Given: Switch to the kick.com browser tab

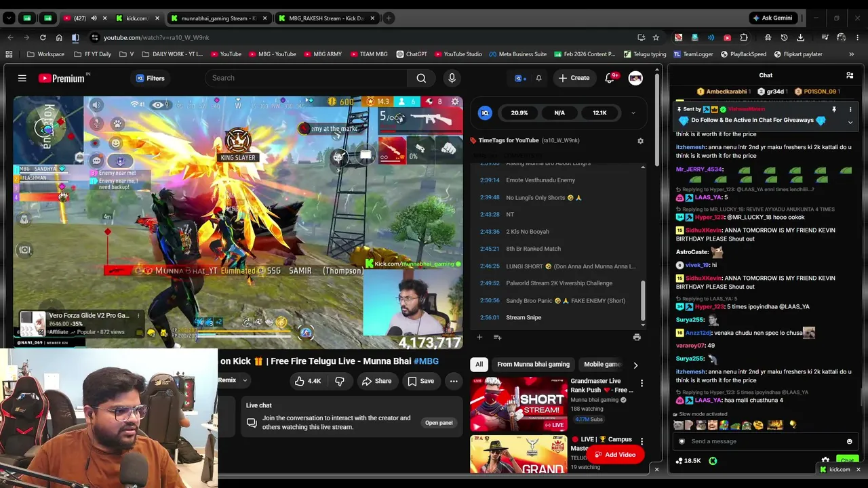Looking at the screenshot, I should [x=136, y=18].
